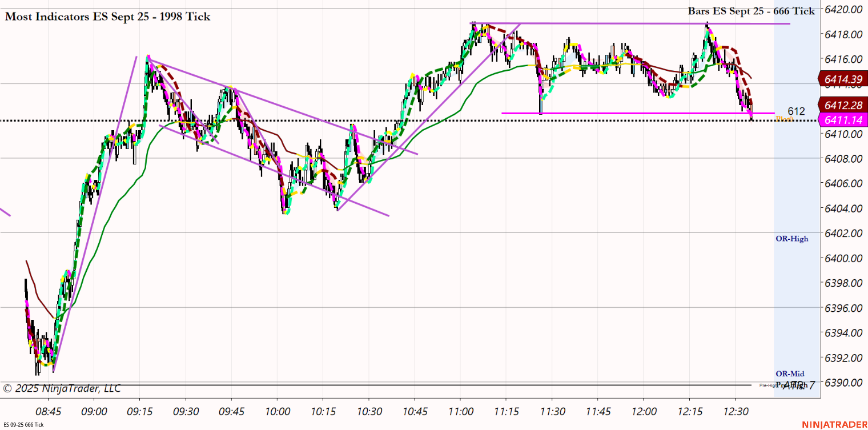Click the OR-High level label
Viewport: 868px width, 430px height.
[x=792, y=239]
